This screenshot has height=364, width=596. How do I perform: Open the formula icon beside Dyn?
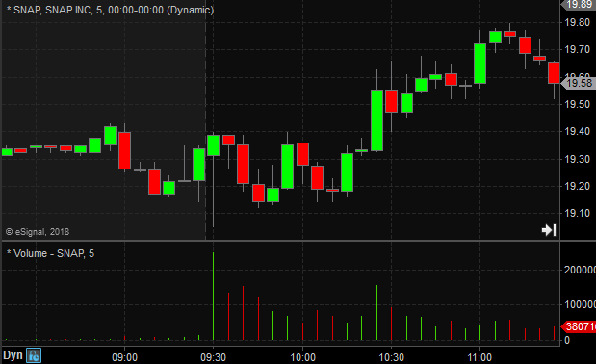coord(34,356)
